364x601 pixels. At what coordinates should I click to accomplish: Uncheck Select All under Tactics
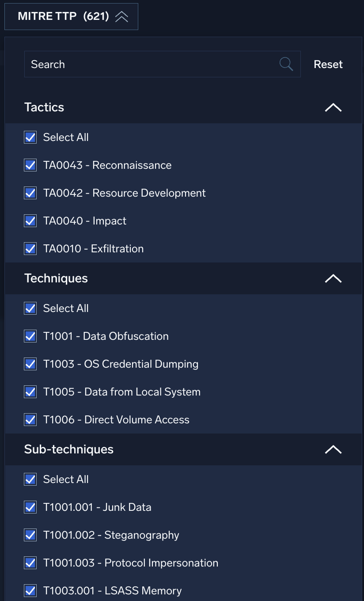[x=30, y=137]
